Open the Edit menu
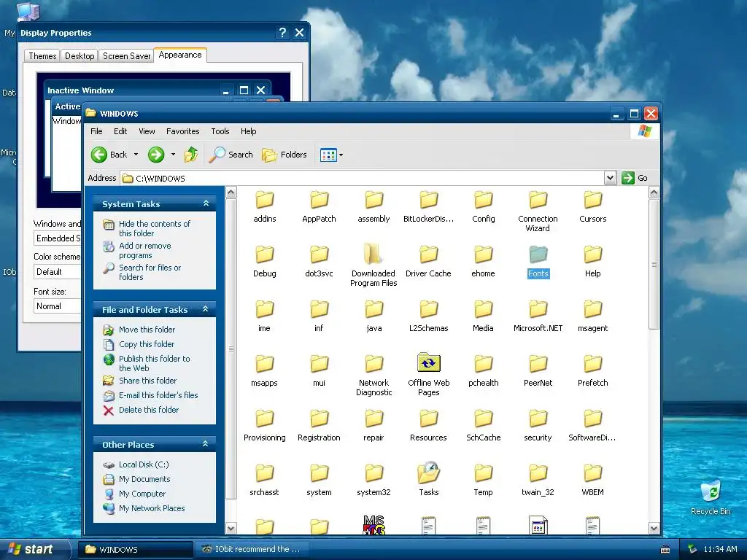 120,131
